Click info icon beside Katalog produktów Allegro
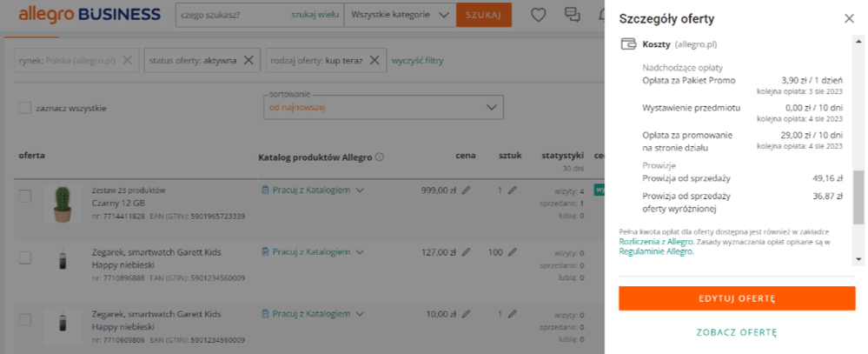This screenshot has width=868, height=354. click(379, 157)
